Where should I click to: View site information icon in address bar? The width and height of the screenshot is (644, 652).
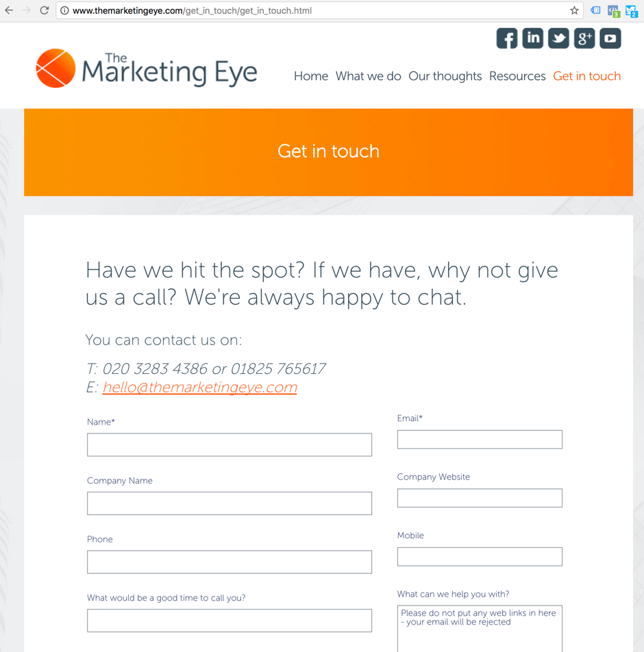65,10
